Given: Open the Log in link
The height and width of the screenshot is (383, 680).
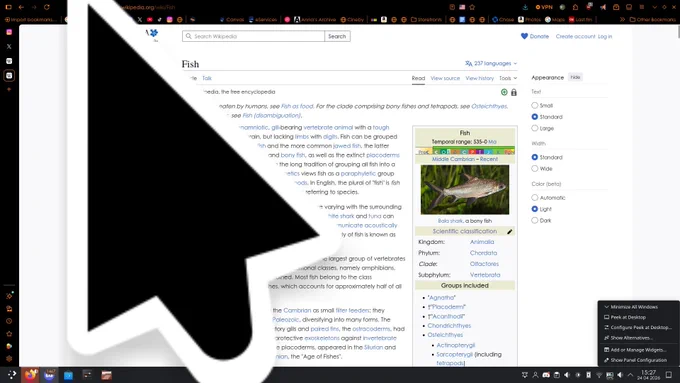Looking at the screenshot, I should point(605,36).
